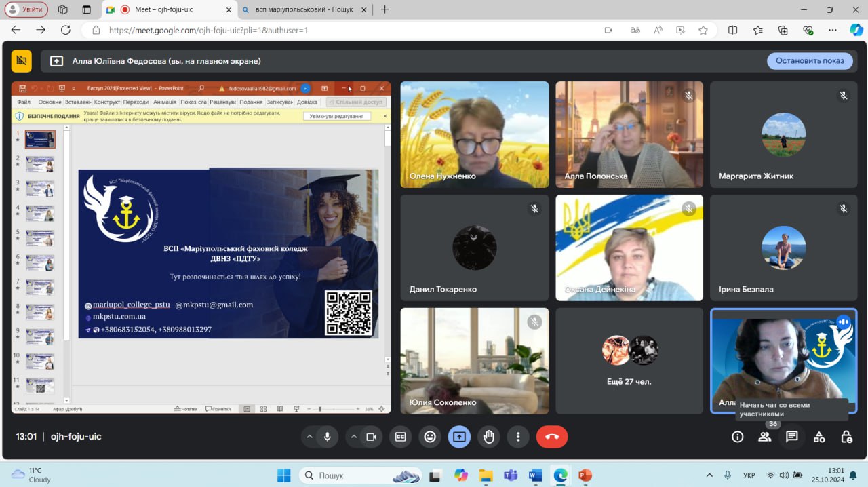Click the Остановить показ button
The width and height of the screenshot is (868, 487).
[810, 60]
